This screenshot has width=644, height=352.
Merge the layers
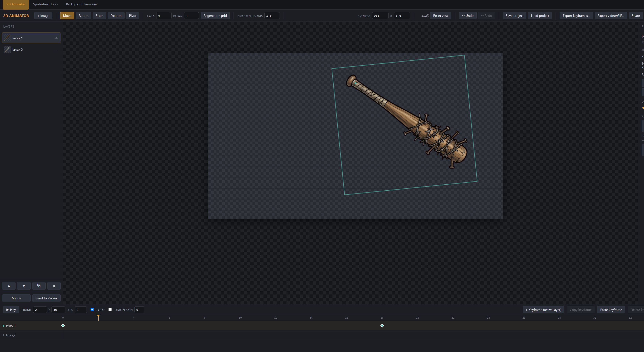16,298
